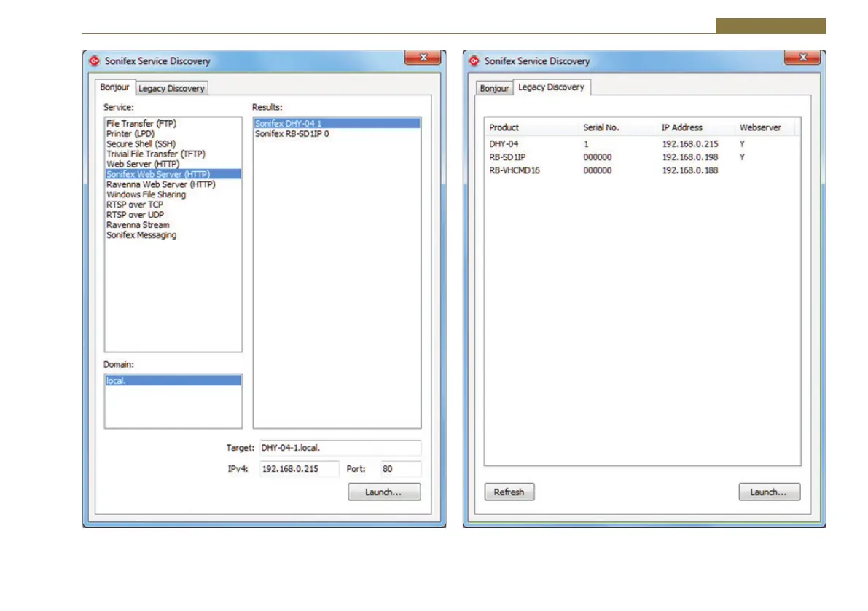Click the IPv4 address field
868x611 pixels.
(299, 470)
